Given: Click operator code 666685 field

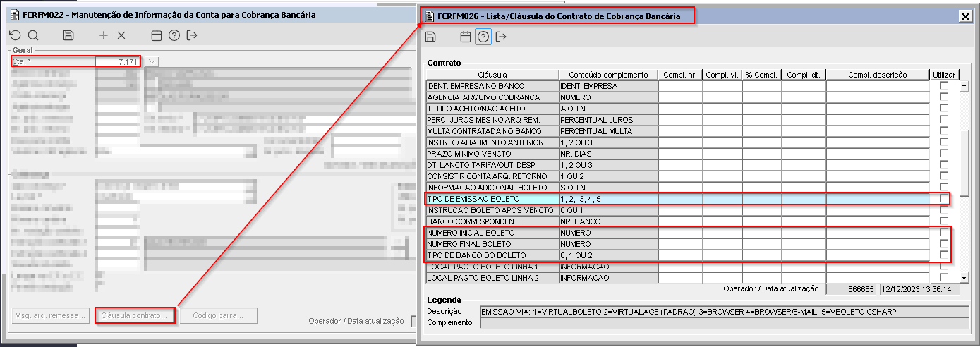Looking at the screenshot, I should (x=852, y=289).
